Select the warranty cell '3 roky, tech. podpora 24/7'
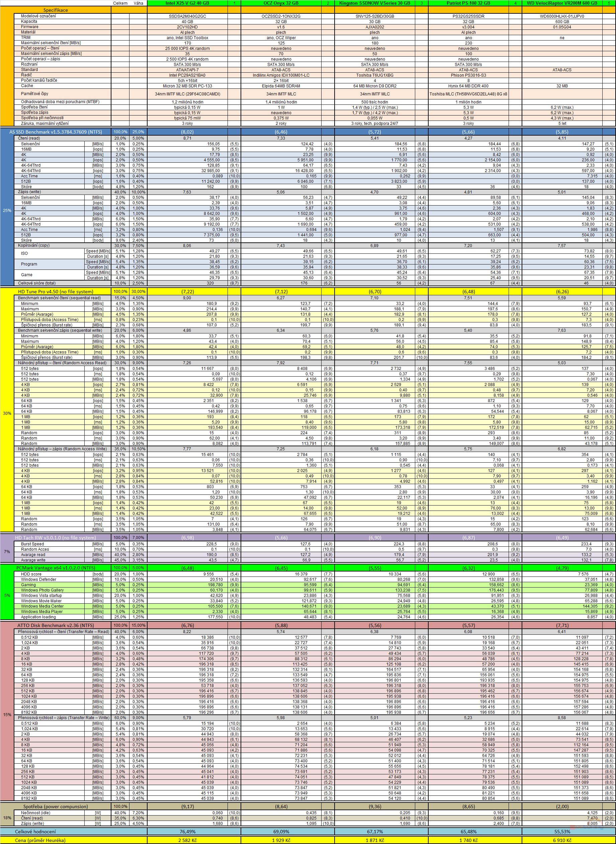 pos(374,124)
